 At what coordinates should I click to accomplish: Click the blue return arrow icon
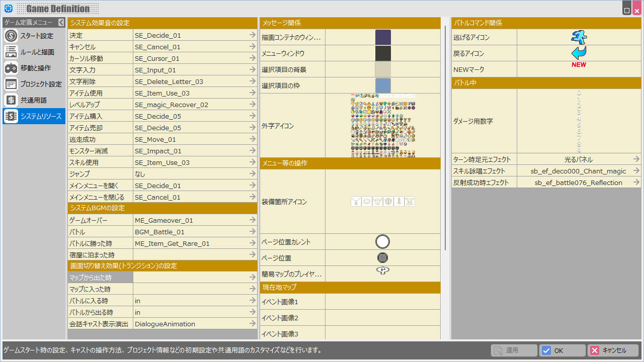(x=579, y=53)
